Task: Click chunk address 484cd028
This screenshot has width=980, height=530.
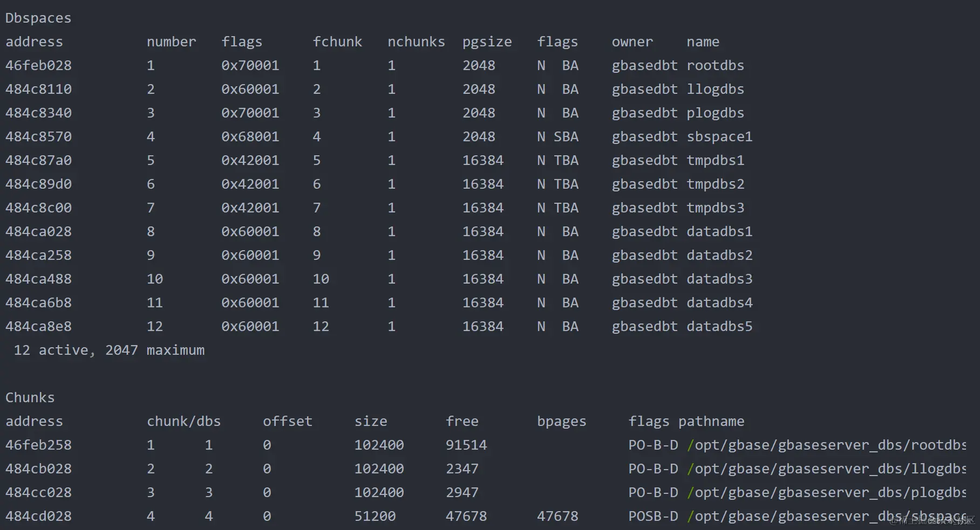Action: [38, 517]
